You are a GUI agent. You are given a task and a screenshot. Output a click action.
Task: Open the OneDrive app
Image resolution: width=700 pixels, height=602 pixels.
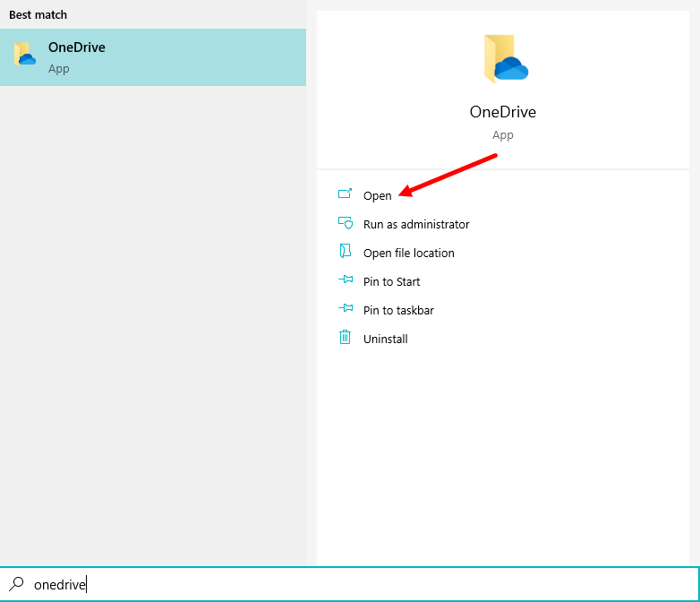(377, 196)
